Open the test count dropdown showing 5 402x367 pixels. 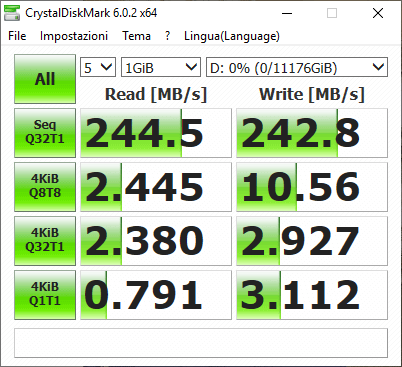click(98, 67)
